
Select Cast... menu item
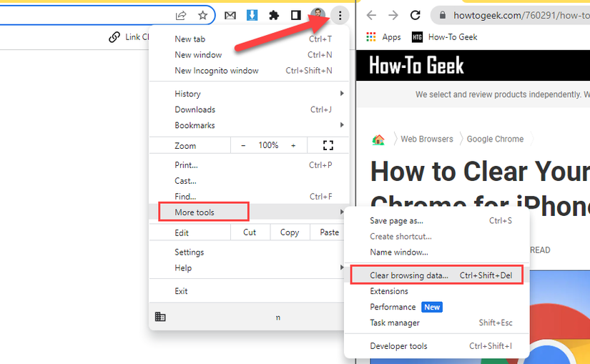[249, 181]
